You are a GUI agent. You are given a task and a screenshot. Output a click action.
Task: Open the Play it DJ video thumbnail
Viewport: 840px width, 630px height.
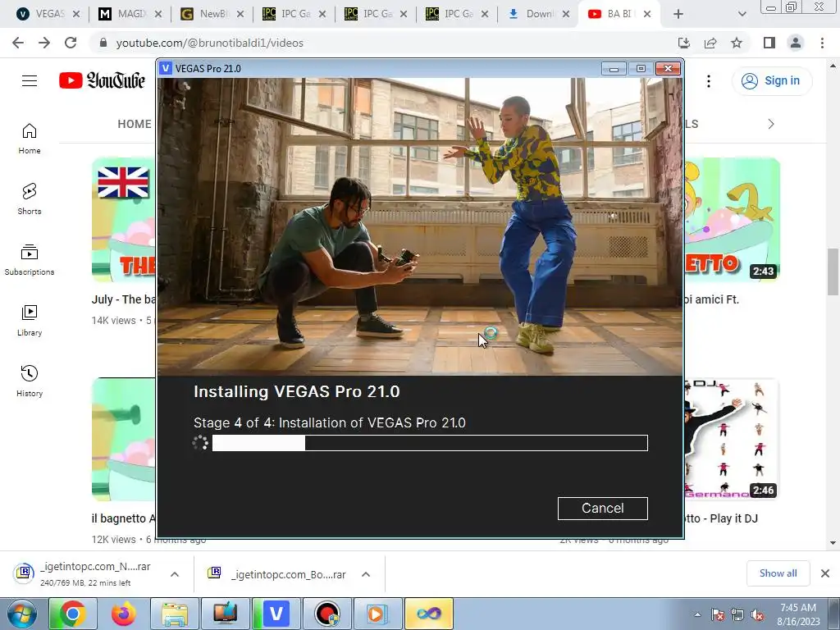pyautogui.click(x=732, y=440)
